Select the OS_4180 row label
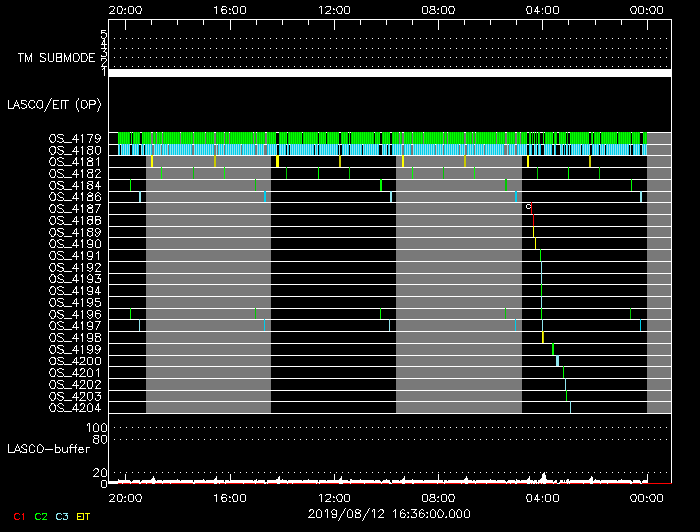This screenshot has width=700, height=532. [x=74, y=150]
